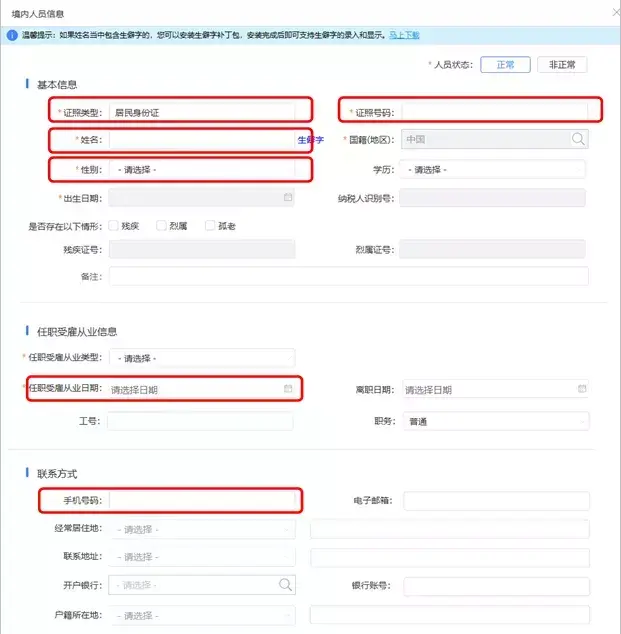Click the 烈属证号 field

click(x=492, y=249)
